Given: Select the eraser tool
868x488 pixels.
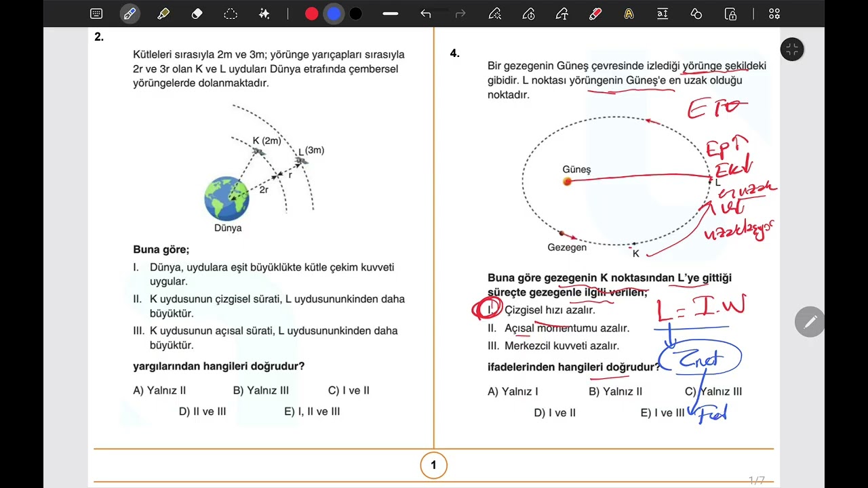Looking at the screenshot, I should pyautogui.click(x=197, y=14).
